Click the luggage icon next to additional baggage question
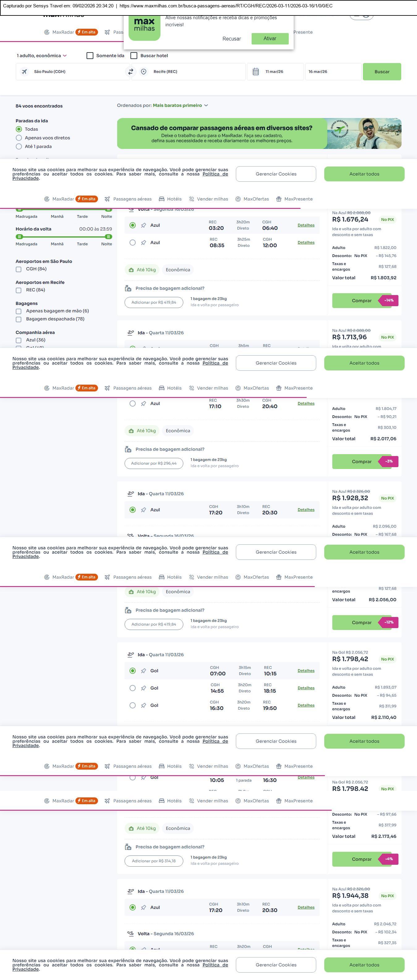 pos(128,288)
